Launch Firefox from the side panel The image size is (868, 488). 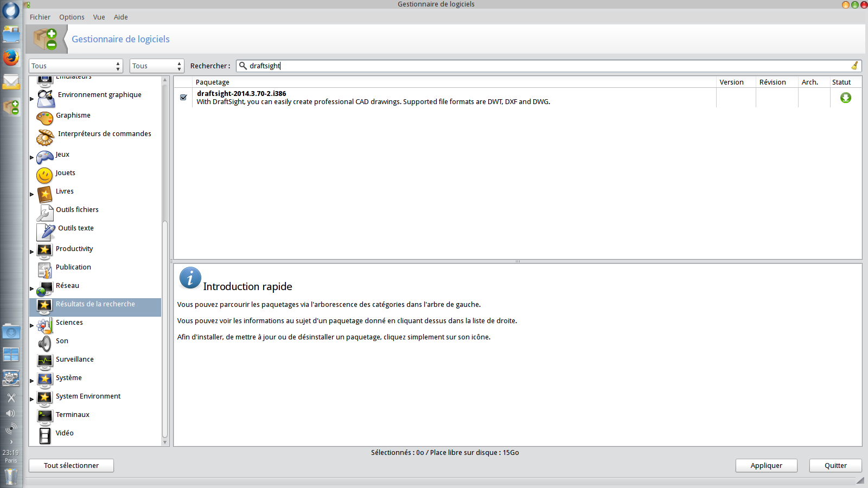(11, 57)
